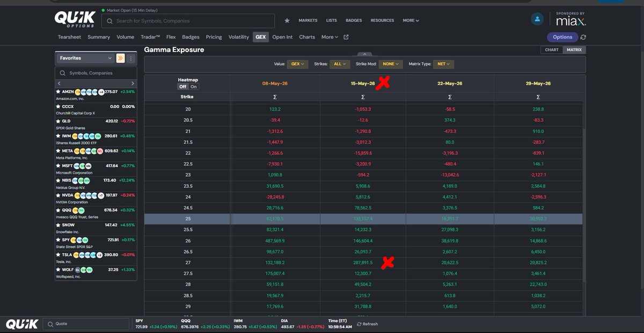Open the Tearsheet tab
The width and height of the screenshot is (644, 333).
(69, 37)
